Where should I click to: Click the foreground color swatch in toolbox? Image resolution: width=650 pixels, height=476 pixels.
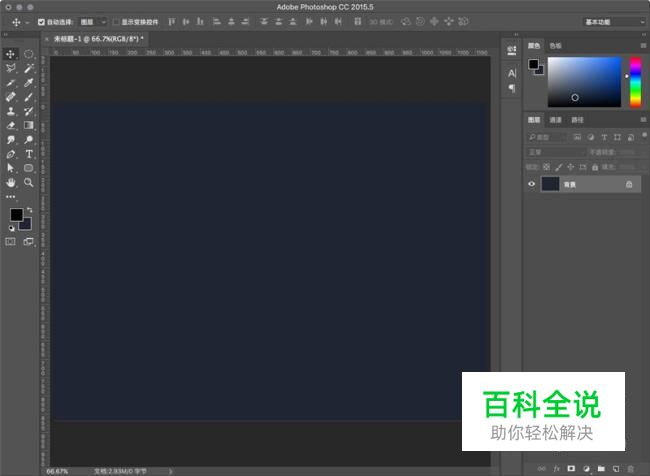(16, 214)
